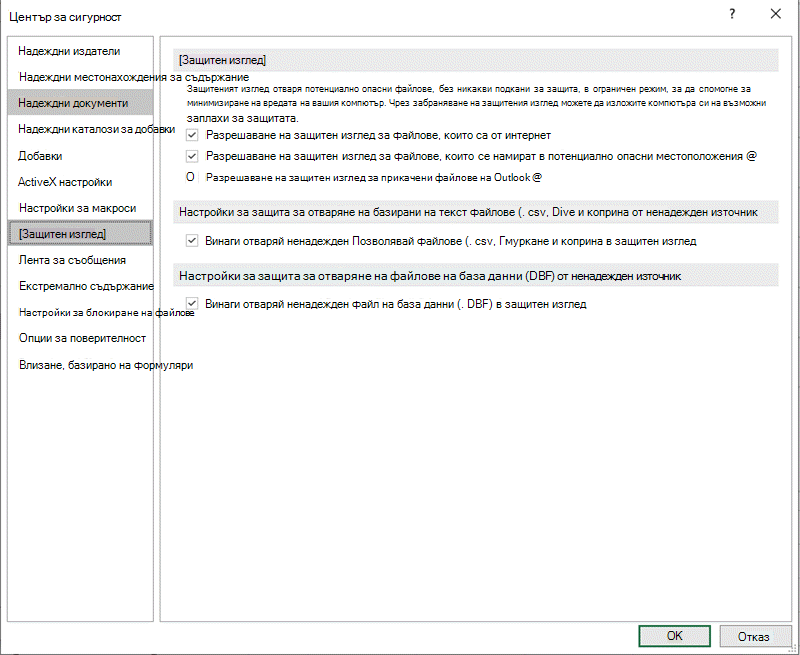Select Надеждни местонахождения за съдържание in sidebar
800x655 pixels.
[134, 77]
